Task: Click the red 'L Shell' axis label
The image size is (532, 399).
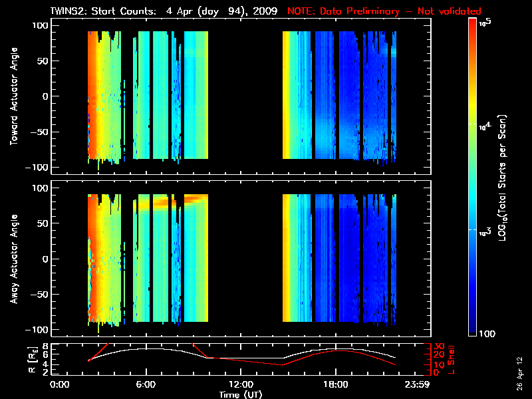Action: click(454, 359)
